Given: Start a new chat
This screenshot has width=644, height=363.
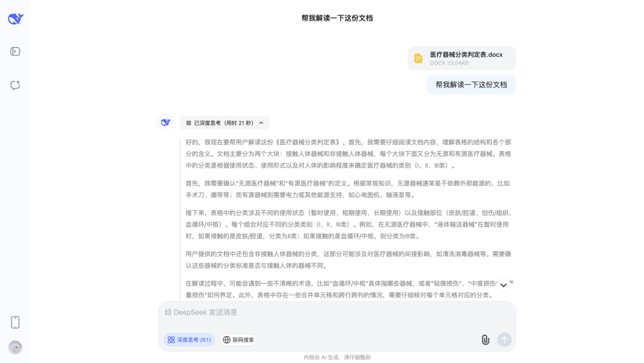Looking at the screenshot, I should [16, 85].
